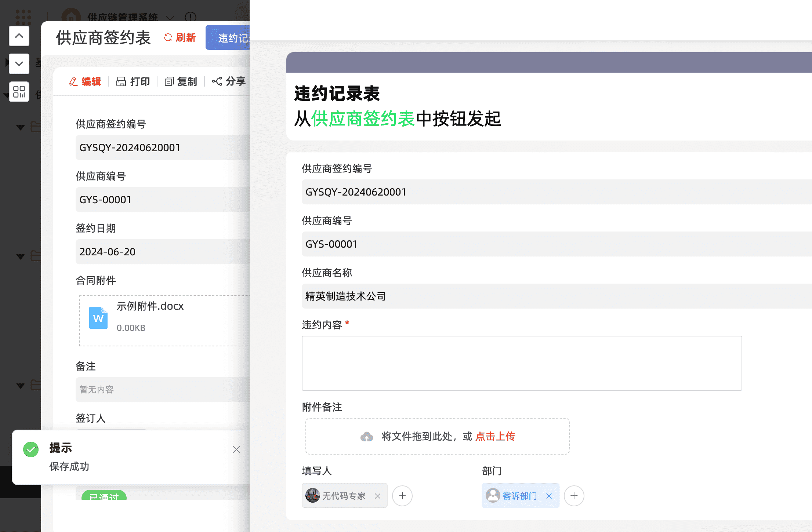Click the 点击上传 upload link
Screen dimensions: 812x532
coord(495,437)
